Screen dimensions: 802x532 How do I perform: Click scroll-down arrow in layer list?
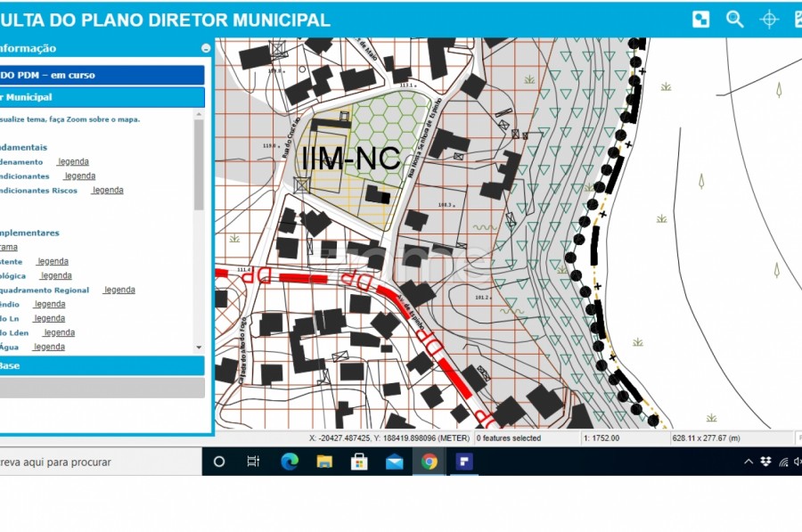click(x=199, y=346)
